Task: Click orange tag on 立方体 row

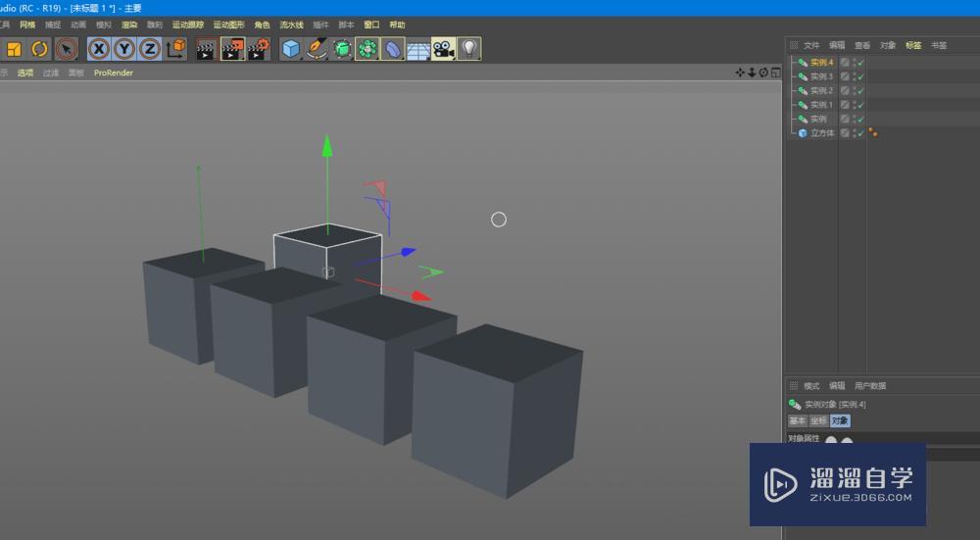Action: click(x=873, y=132)
